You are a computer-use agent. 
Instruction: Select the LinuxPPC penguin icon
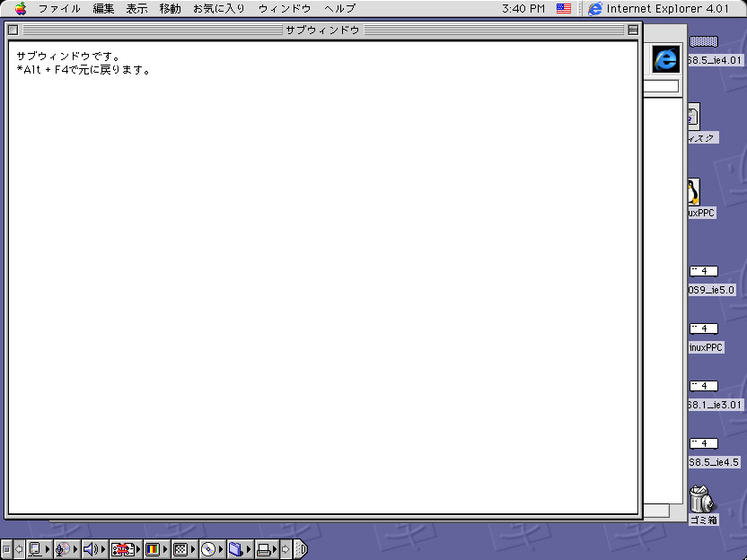[694, 192]
